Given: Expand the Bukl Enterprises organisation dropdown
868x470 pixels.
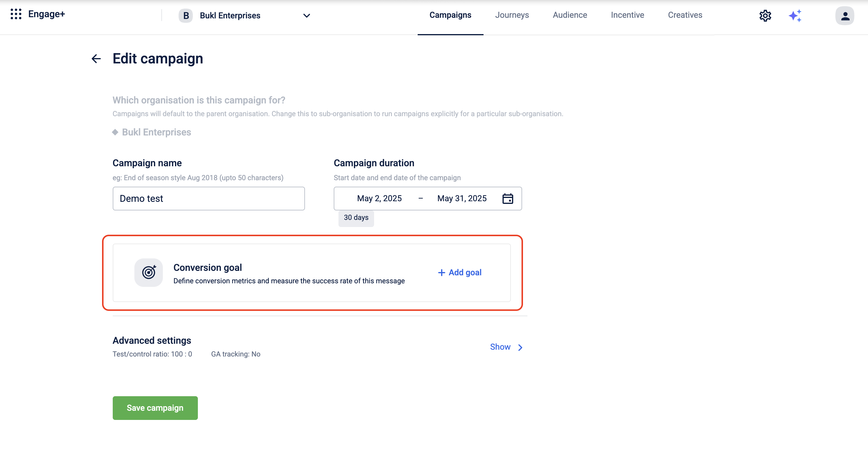Looking at the screenshot, I should coord(306,15).
